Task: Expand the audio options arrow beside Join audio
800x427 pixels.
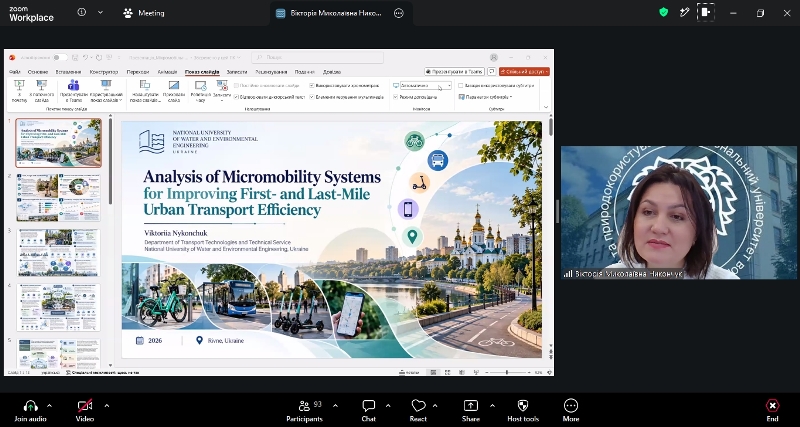Action: tap(49, 406)
